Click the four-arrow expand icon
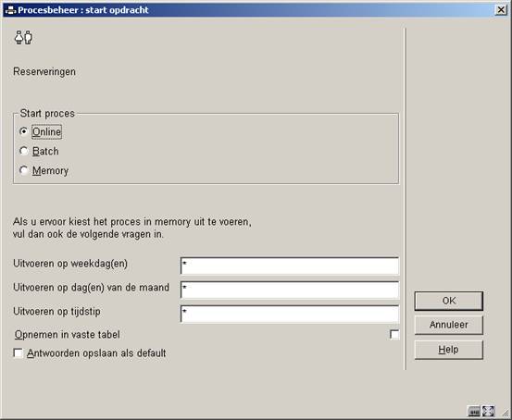Viewport: 512px width, 420px height. 488,411
